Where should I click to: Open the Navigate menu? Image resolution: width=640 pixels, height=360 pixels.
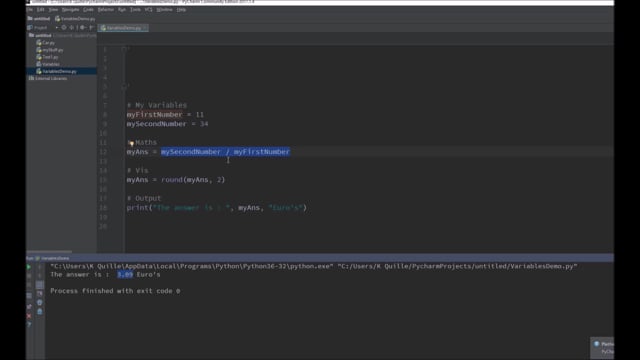coord(71,9)
